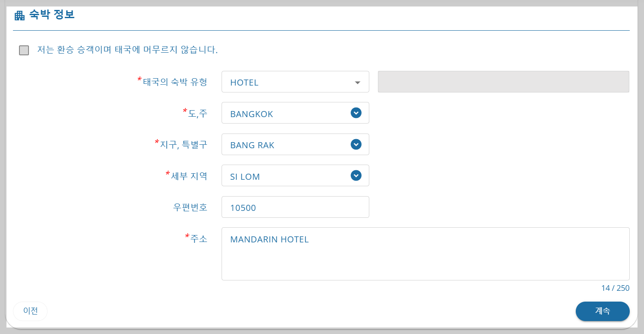Screen dimensions: 644x334
Task: Click the chevron icon on the BANGKOK dropdown
Action: coord(355,113)
